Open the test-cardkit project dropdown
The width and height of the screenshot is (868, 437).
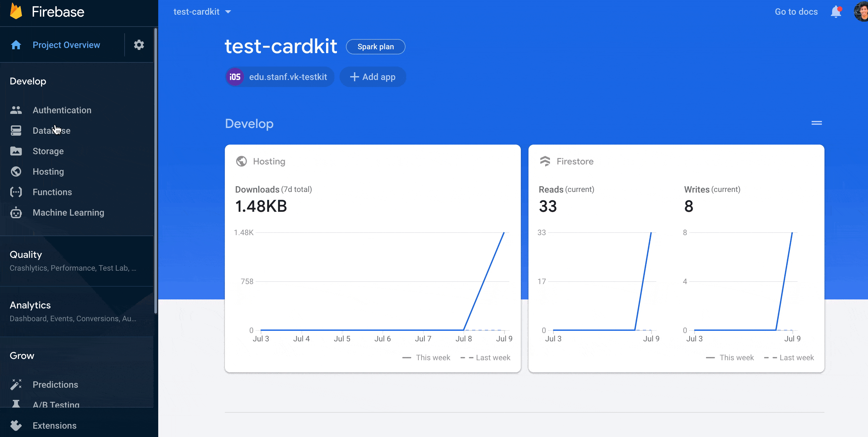(202, 12)
